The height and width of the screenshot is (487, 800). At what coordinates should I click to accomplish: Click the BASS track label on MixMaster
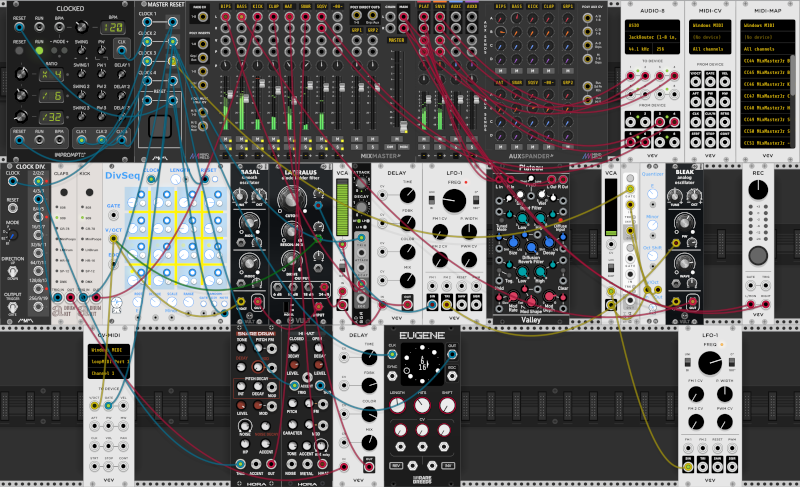click(241, 7)
